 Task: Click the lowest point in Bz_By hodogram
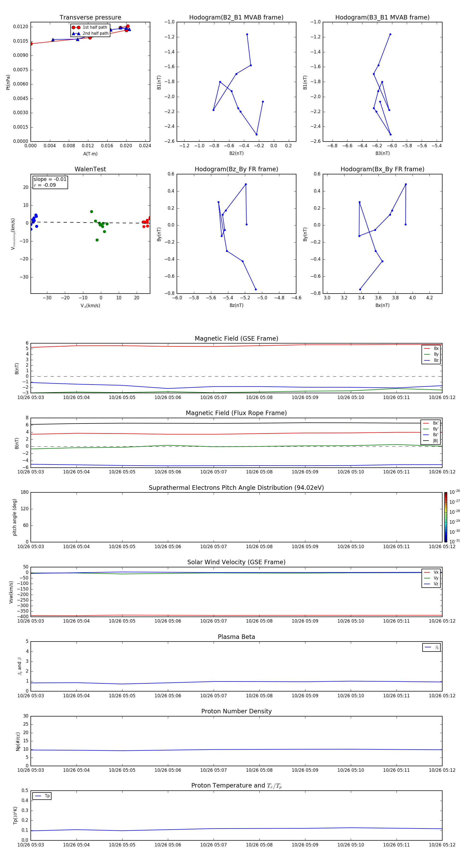coord(256,289)
